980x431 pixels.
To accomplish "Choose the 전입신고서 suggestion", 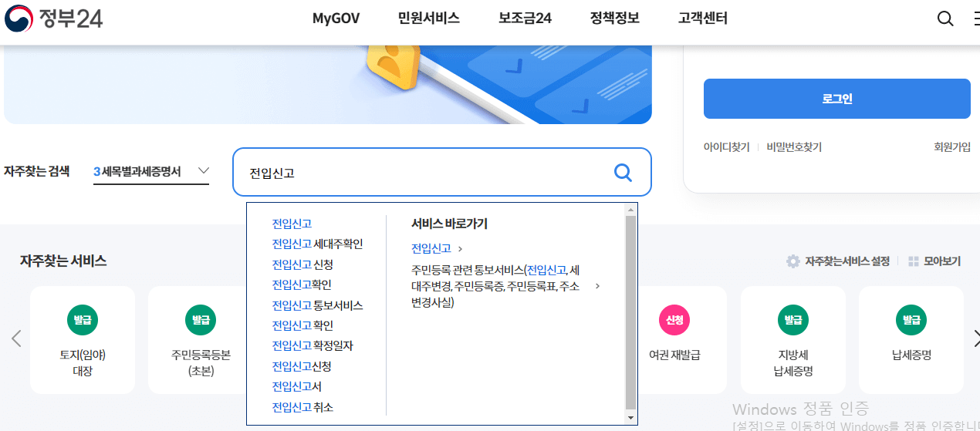I will (297, 386).
